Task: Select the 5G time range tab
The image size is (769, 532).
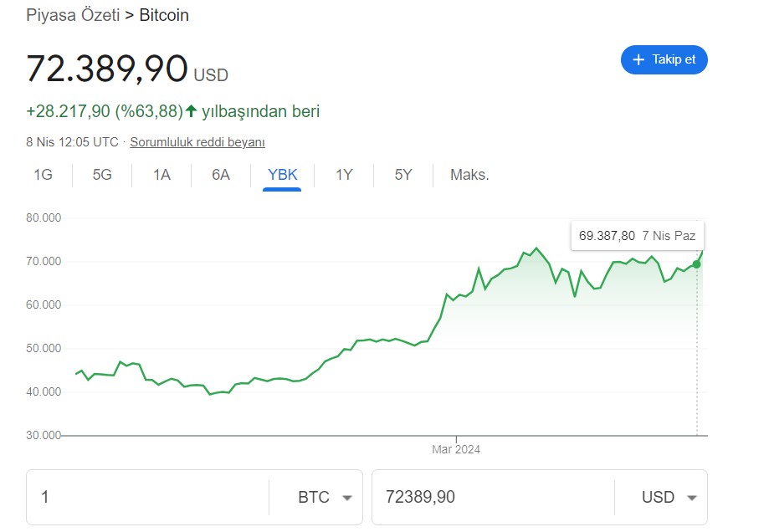Action: tap(102, 175)
